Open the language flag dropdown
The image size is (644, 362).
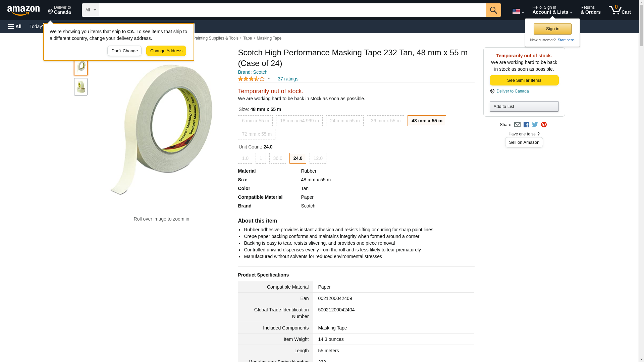tap(518, 11)
